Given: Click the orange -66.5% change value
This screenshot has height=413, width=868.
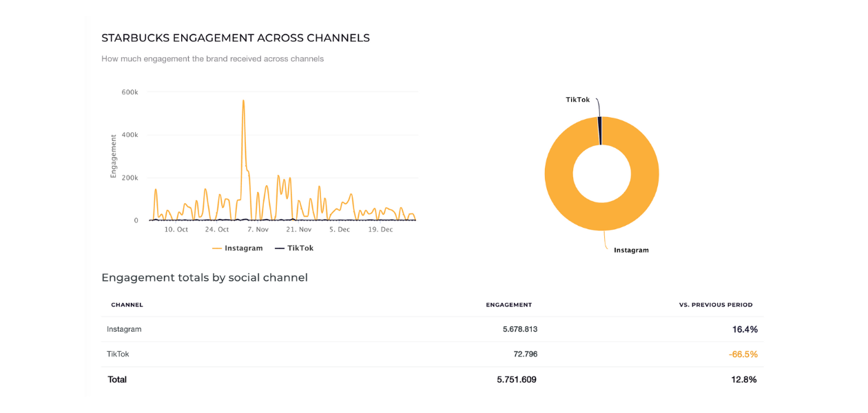Looking at the screenshot, I should click(x=743, y=354).
